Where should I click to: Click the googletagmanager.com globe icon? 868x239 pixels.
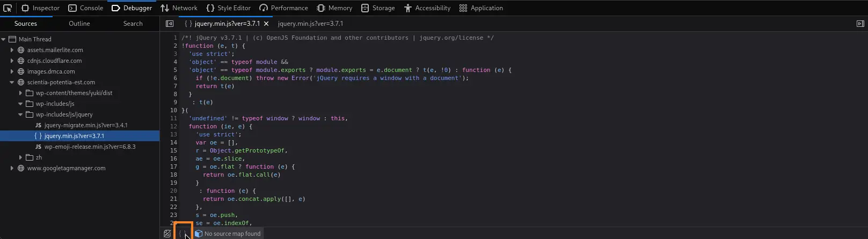[21, 168]
